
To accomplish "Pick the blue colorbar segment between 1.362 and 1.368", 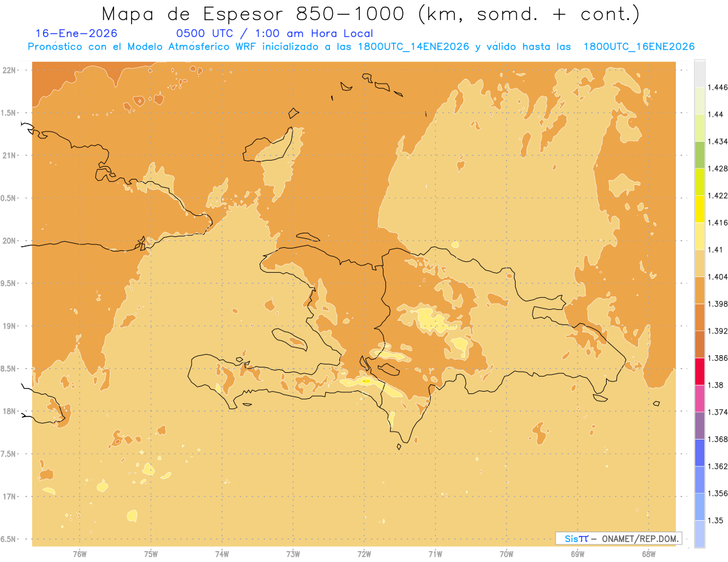I will point(699,453).
